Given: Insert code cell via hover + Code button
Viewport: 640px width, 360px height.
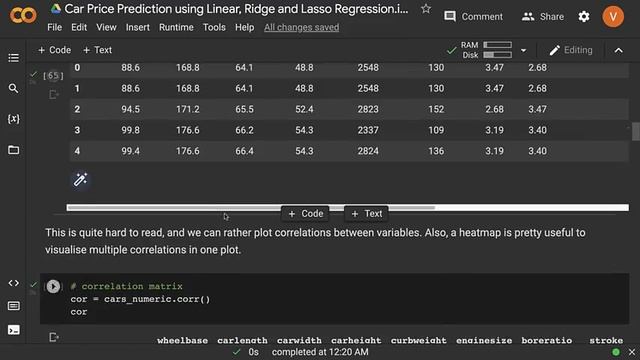Looking at the screenshot, I should pyautogui.click(x=305, y=213).
